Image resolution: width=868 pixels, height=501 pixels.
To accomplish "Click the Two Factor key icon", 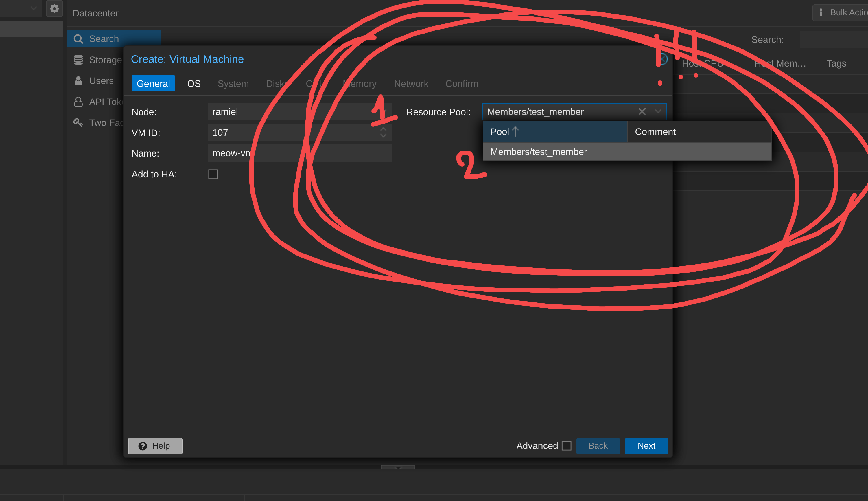I will point(78,122).
